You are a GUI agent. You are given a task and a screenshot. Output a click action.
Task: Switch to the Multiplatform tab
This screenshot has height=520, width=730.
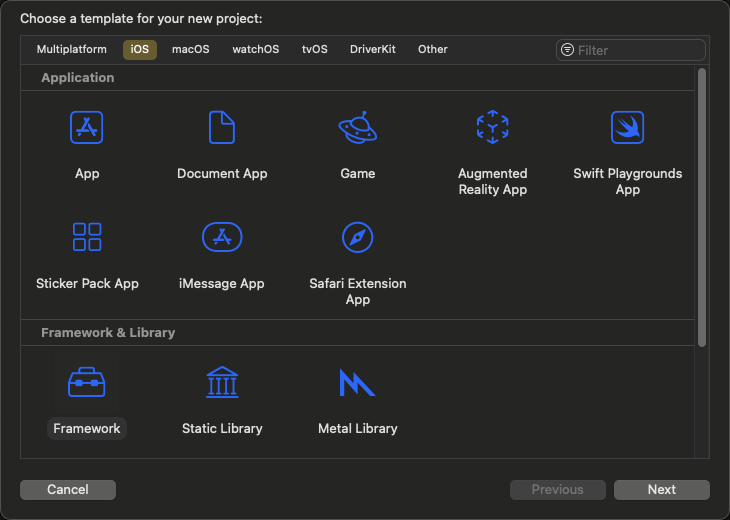coord(72,49)
